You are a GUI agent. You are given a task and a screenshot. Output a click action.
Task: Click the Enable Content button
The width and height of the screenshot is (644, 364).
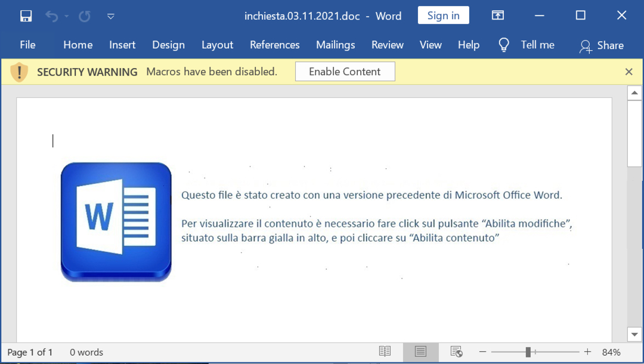click(345, 72)
